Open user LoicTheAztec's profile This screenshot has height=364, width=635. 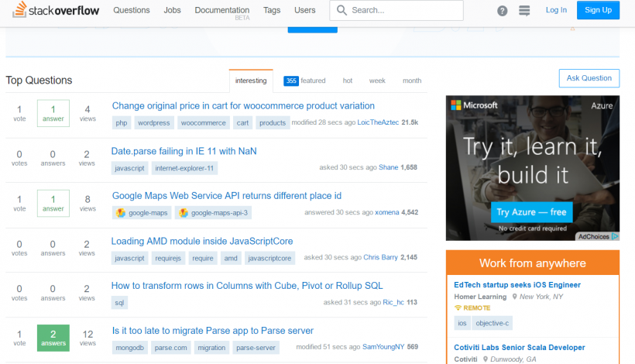point(378,122)
